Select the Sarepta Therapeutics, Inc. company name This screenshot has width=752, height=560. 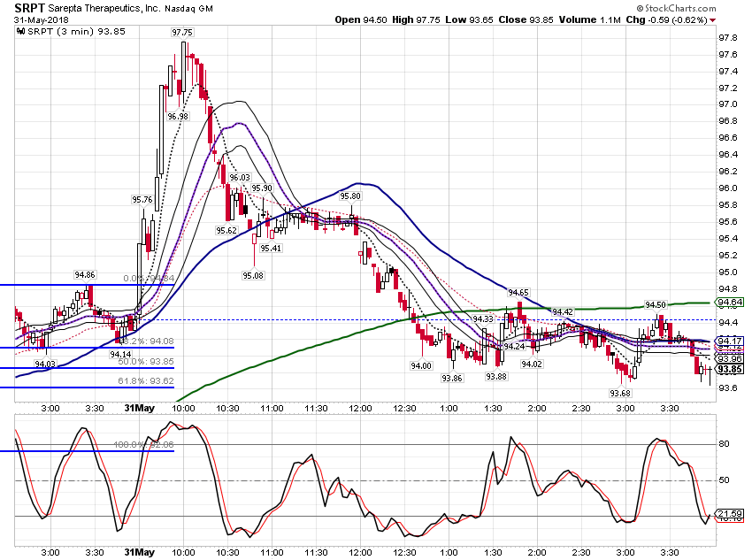(104, 9)
